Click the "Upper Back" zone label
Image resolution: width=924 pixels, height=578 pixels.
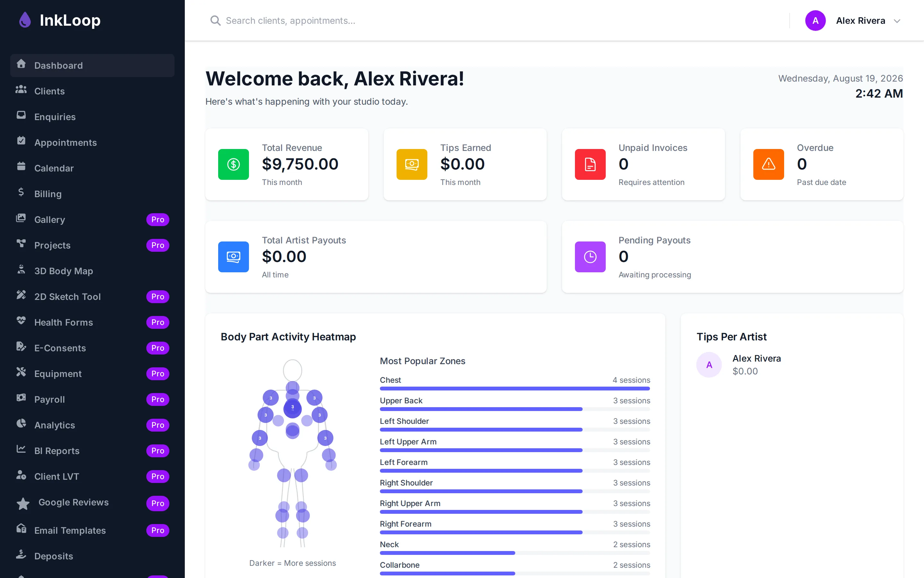click(x=401, y=400)
